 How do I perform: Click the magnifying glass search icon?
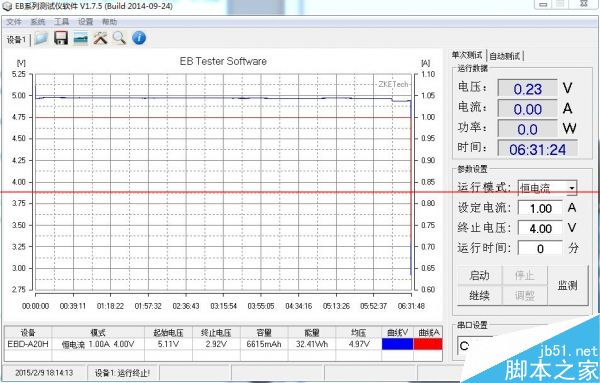coord(119,38)
